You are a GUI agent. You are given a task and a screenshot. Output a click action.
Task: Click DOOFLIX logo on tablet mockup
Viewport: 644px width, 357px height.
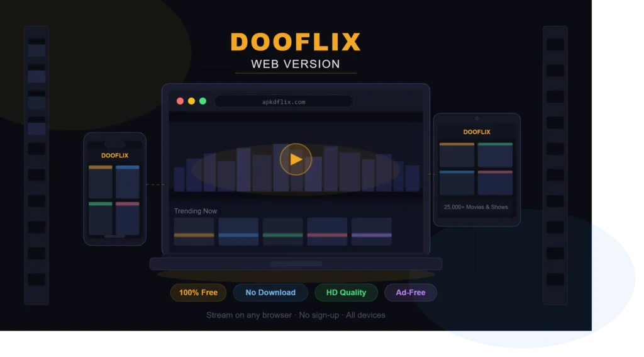(477, 132)
